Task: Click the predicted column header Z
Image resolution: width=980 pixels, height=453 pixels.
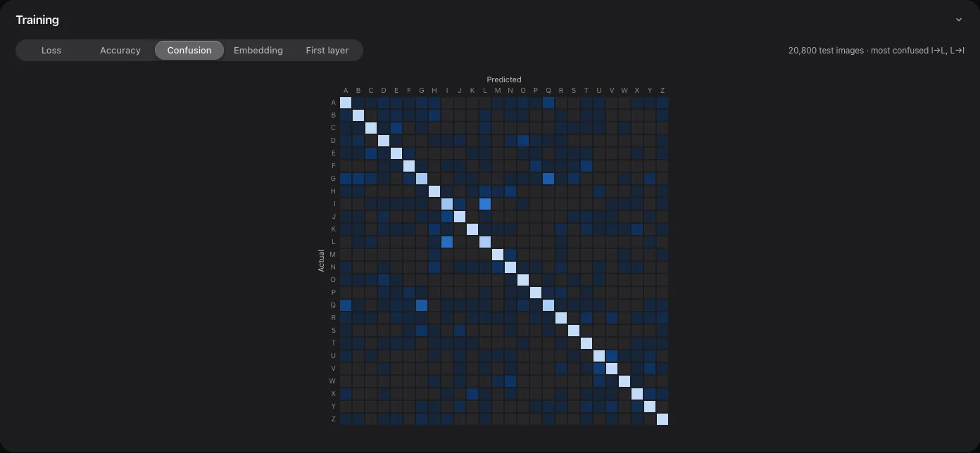Action: 662,90
